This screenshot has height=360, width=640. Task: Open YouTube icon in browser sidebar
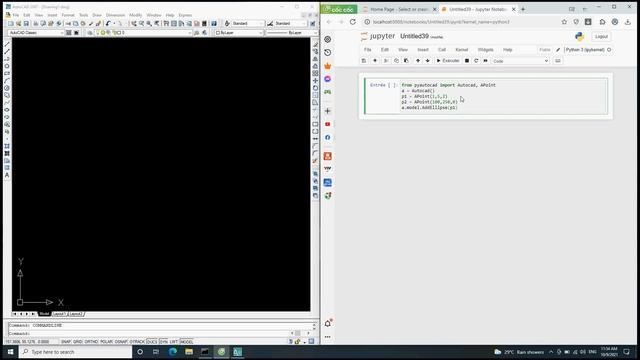[x=327, y=124]
